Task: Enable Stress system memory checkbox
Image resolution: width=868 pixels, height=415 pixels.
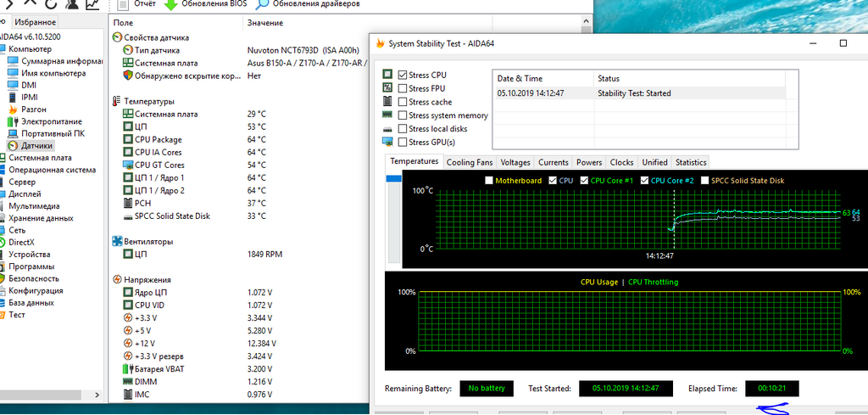Action: point(403,115)
